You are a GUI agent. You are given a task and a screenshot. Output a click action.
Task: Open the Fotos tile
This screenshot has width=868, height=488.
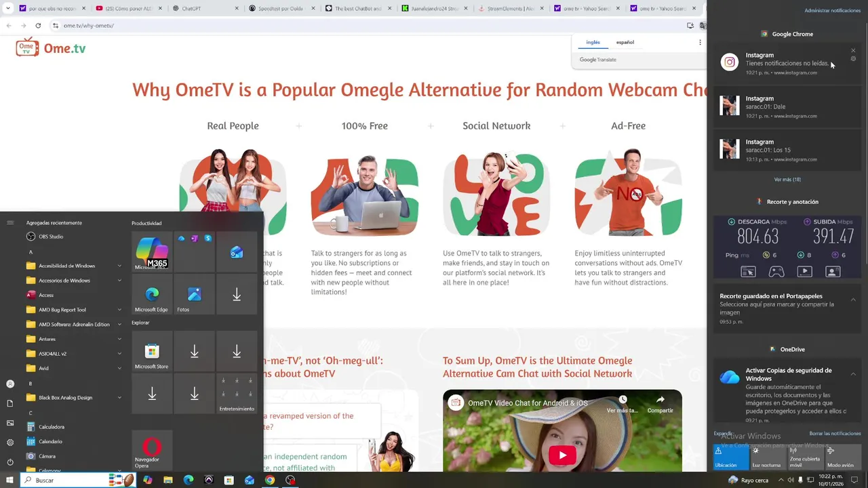pyautogui.click(x=194, y=295)
